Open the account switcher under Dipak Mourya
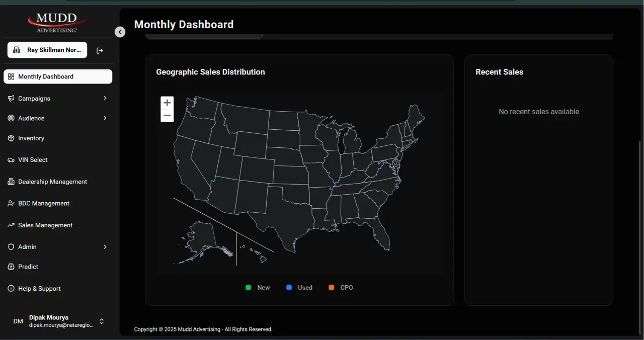Screen dimensions: 644x340 point(101,321)
